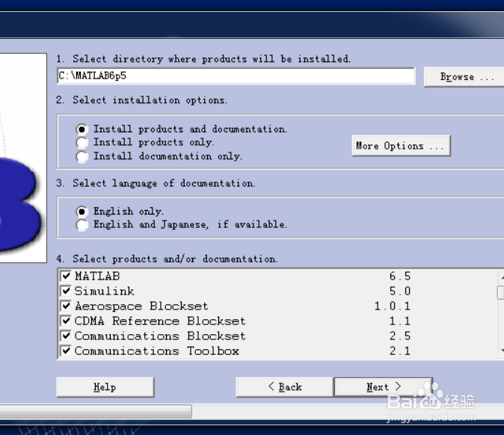
Task: Deselect the Communications Blockset checkbox
Action: tap(66, 336)
